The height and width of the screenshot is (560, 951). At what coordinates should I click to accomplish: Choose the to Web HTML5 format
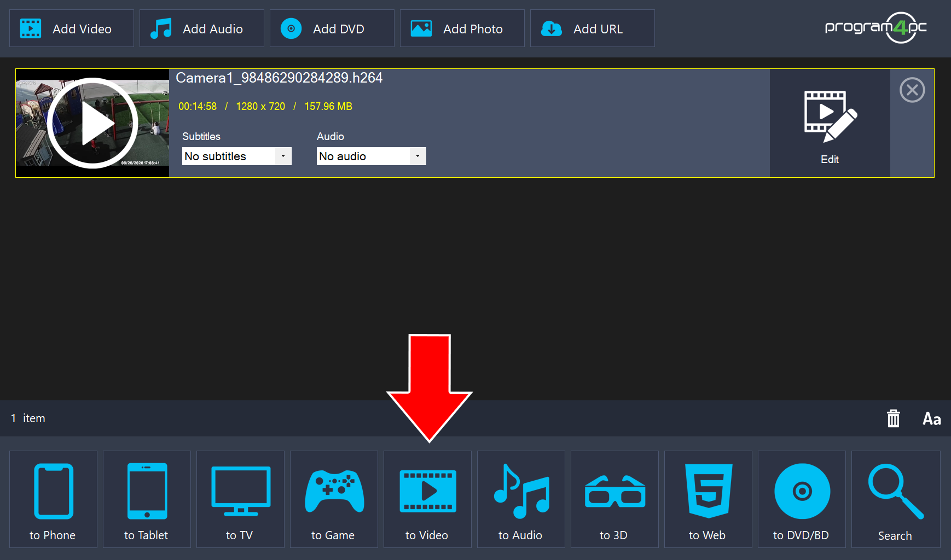click(x=708, y=499)
